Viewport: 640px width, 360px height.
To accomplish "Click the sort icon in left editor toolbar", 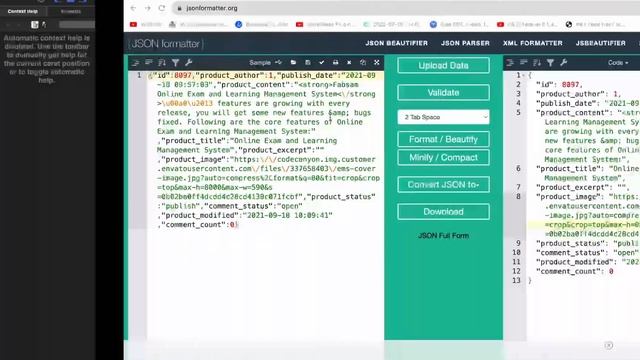I will (162, 62).
